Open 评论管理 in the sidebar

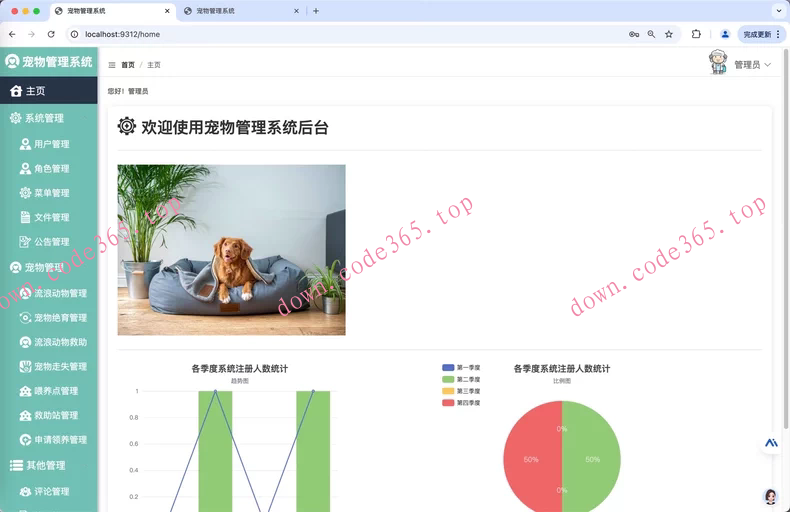48,491
